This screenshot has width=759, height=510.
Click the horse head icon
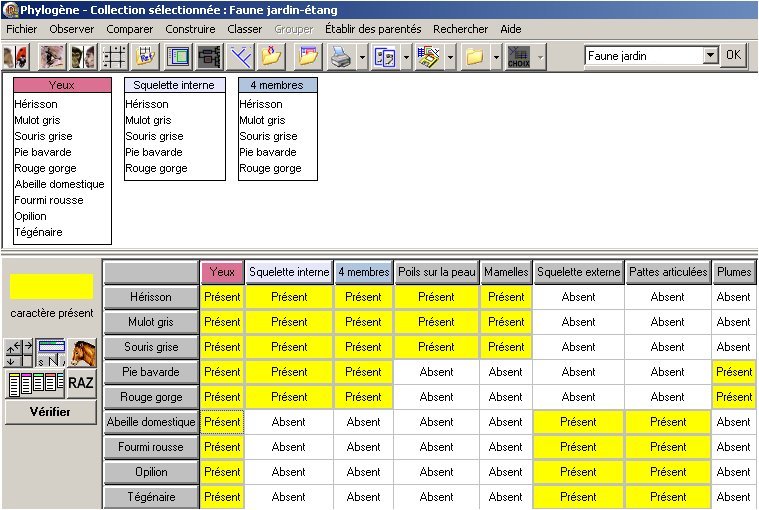click(x=83, y=352)
